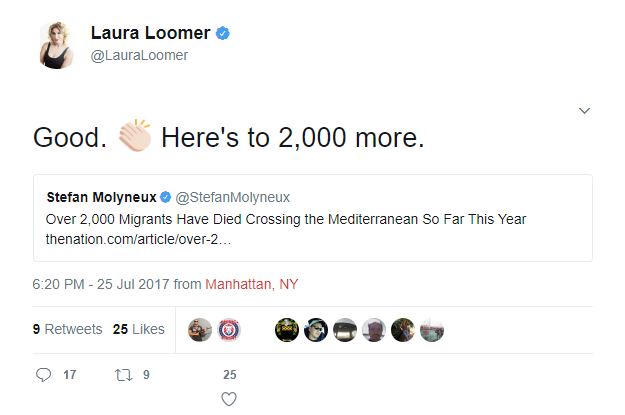Click the last liker avatar in the row
The width and height of the screenshot is (625, 415).
(432, 329)
